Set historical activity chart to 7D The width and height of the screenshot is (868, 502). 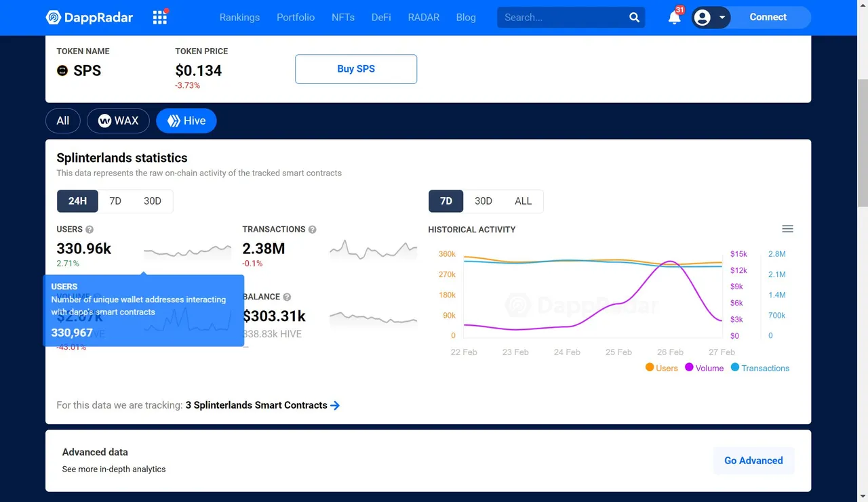click(x=446, y=201)
